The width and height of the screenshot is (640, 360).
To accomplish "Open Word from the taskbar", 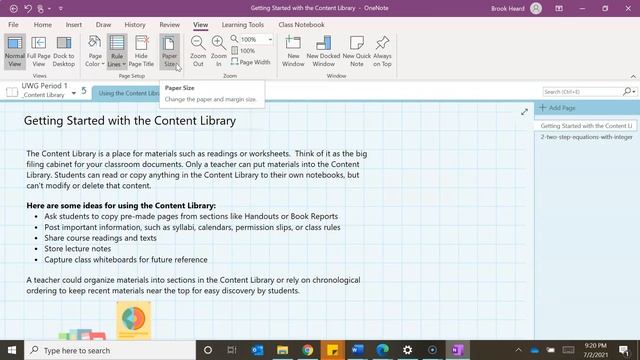I will click(358, 350).
